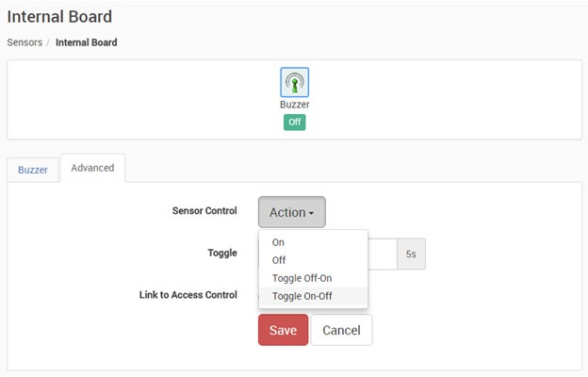Screen dimensions: 588x377
Task: Click the Buzzer sensor antenna icon
Action: pos(294,82)
